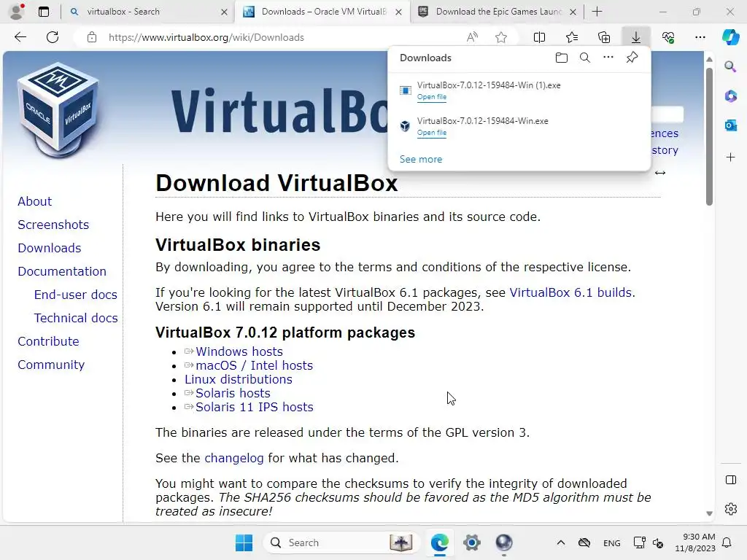Activate the Read aloud icon
747x560 pixels.
(x=472, y=37)
